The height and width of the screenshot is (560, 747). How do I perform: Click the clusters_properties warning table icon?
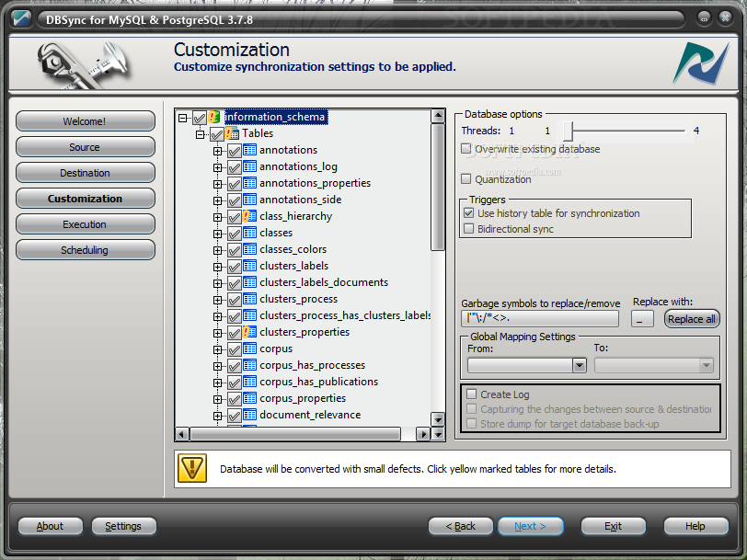[x=249, y=332]
